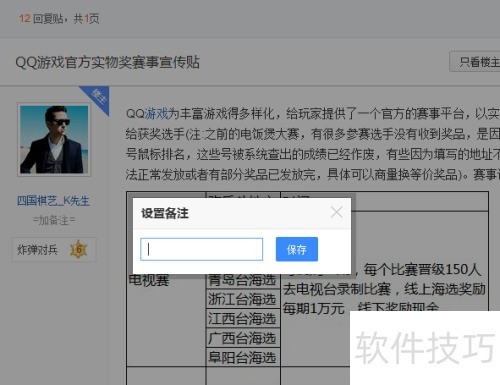Screen dimensions: 500x385
Task: Click the 广西台海选 table cell
Action: [x=242, y=338]
